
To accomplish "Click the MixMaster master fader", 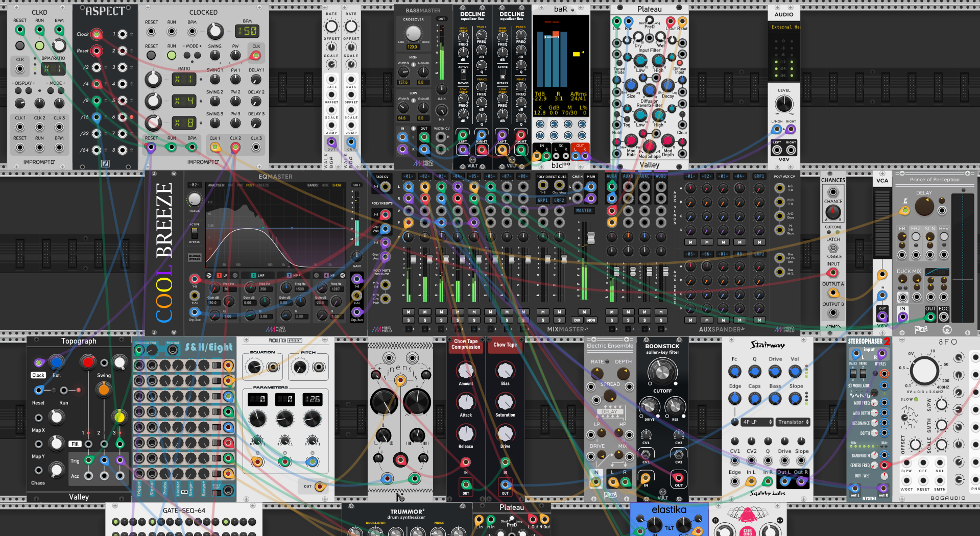I will click(x=591, y=238).
